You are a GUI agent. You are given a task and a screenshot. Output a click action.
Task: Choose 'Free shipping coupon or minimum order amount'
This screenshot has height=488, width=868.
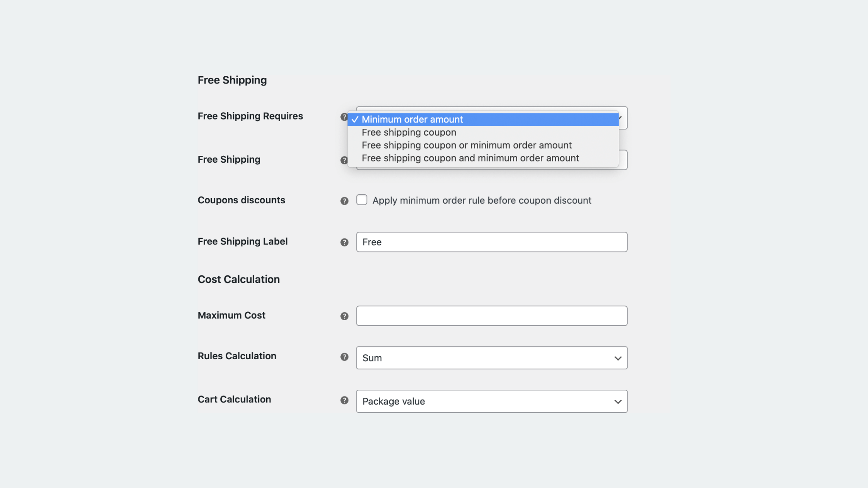pos(467,145)
